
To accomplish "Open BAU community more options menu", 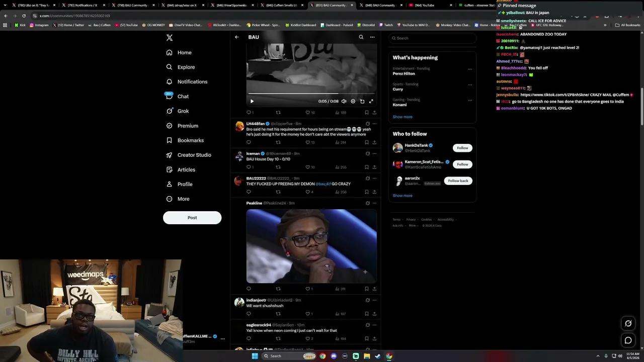I will 372,37.
